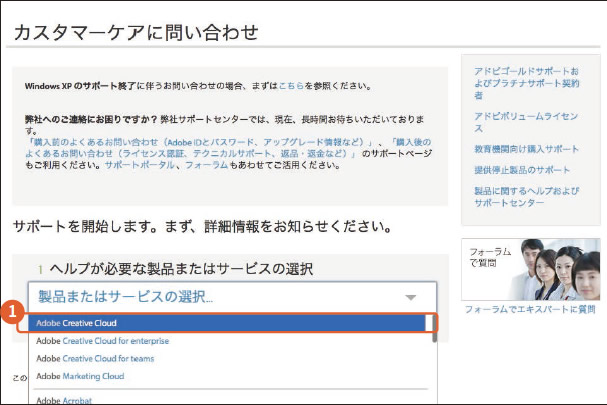Image resolution: width=607 pixels, height=405 pixels.
Task: Open the こちら link about Windows XP
Action: 291,86
